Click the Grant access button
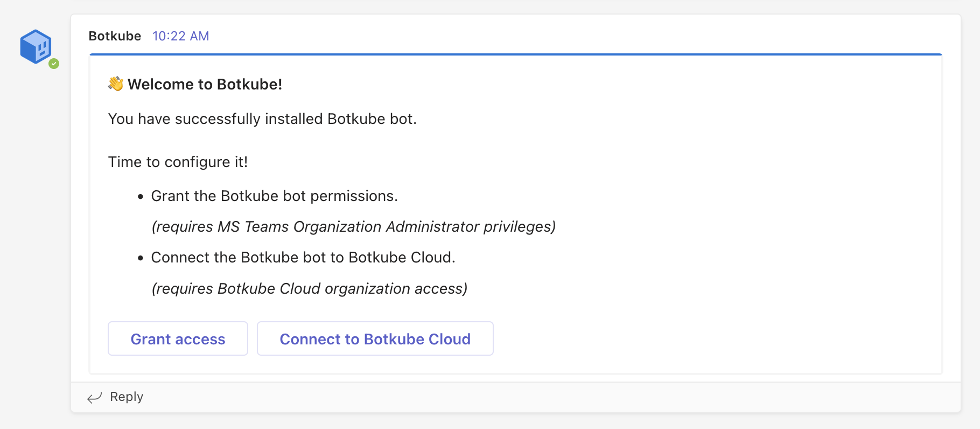The width and height of the screenshot is (980, 429). pos(178,338)
